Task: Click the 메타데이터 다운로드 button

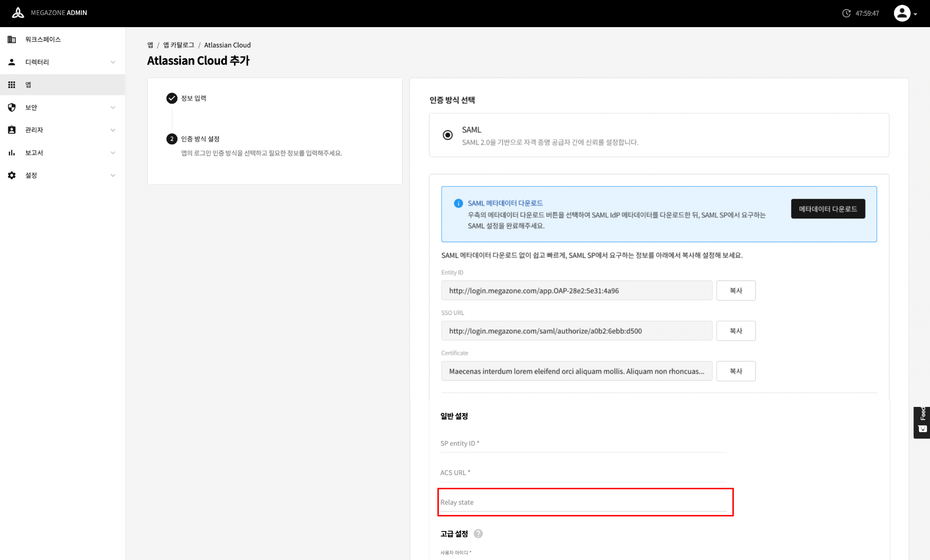Action: pos(828,209)
